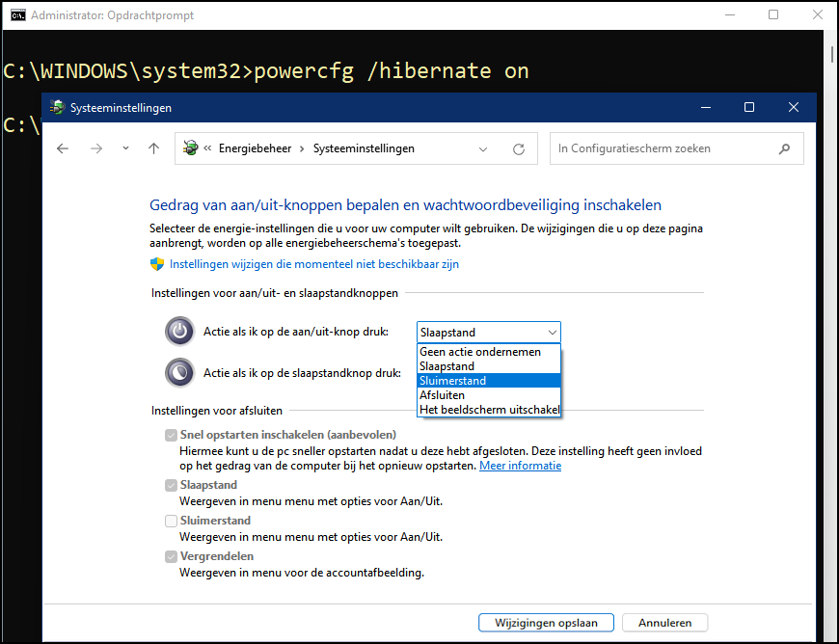Click the Annuleren button
The image size is (839, 644).
pos(664,623)
